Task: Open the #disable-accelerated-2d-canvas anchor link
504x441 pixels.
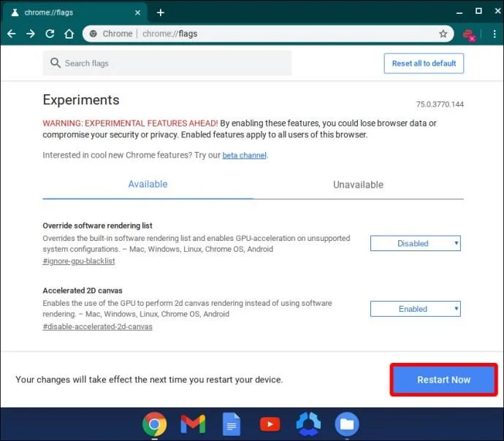Action: 97,326
